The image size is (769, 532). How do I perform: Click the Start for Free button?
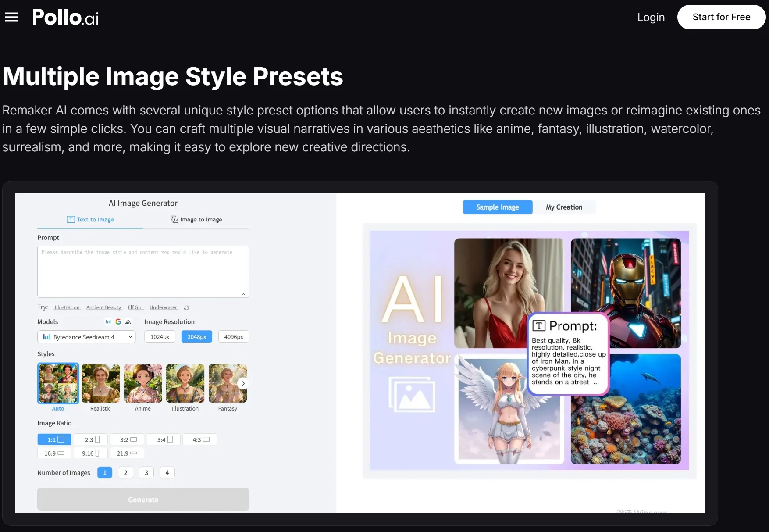click(x=721, y=17)
